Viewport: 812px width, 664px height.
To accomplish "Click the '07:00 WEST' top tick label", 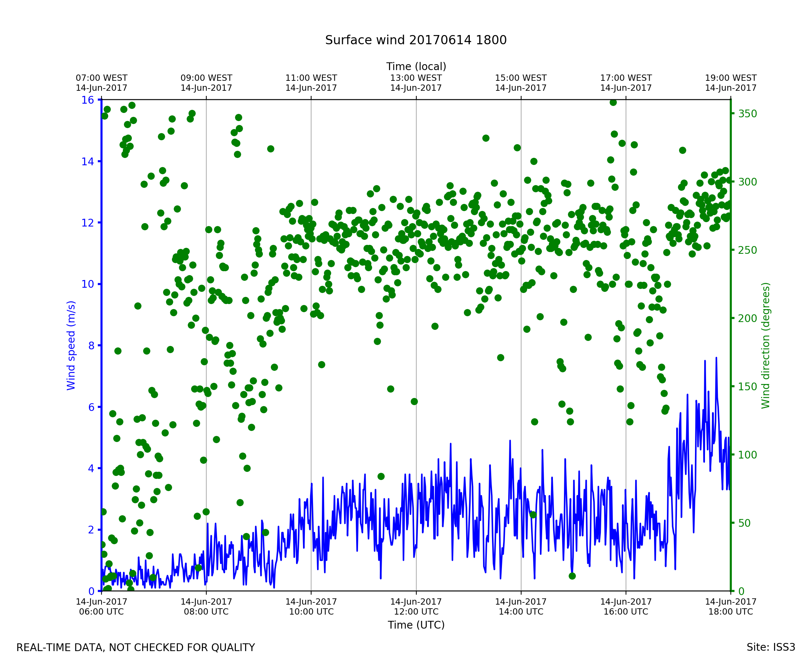I will (x=101, y=78).
